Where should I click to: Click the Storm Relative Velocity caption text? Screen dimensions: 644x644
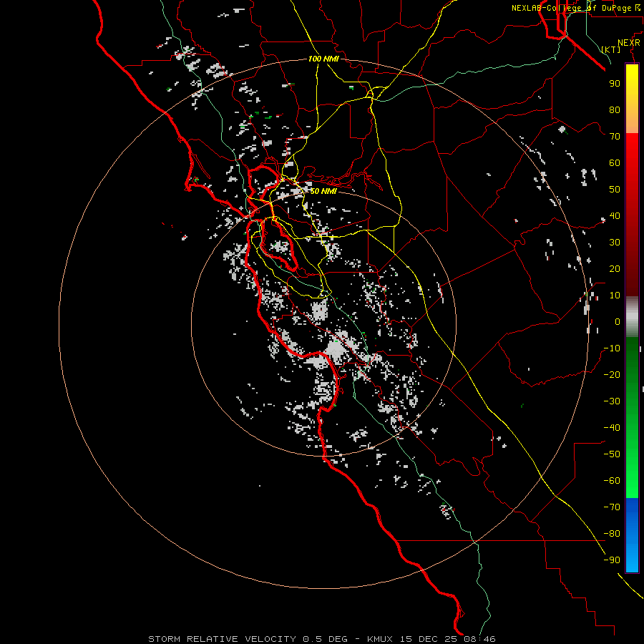click(321, 639)
